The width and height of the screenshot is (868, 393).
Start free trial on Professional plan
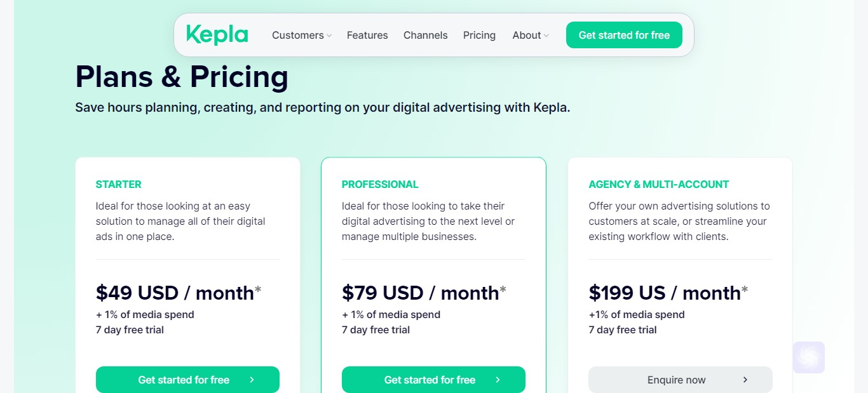coord(433,380)
